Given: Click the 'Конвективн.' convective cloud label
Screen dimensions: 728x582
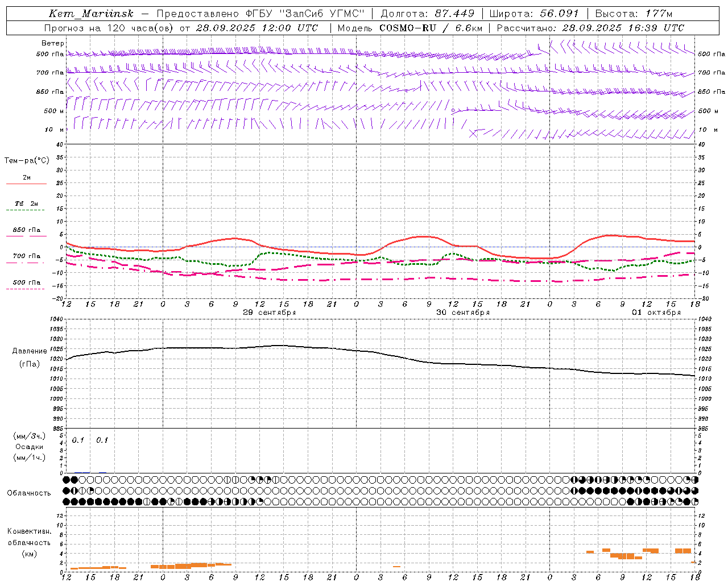Looking at the screenshot, I should [x=29, y=531].
